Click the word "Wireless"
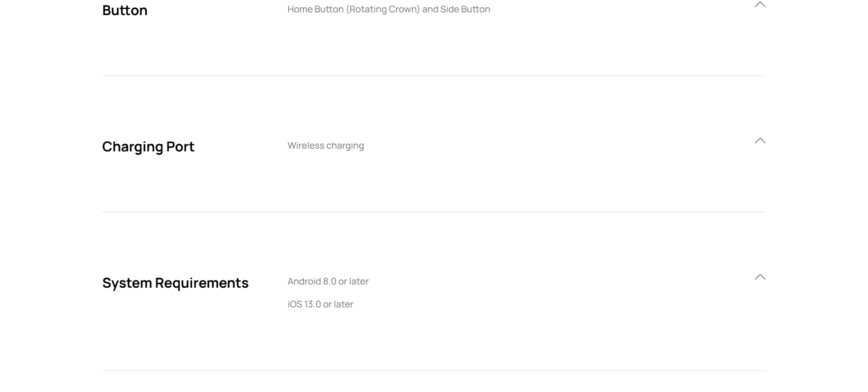This screenshot has height=392, width=868. pos(306,145)
